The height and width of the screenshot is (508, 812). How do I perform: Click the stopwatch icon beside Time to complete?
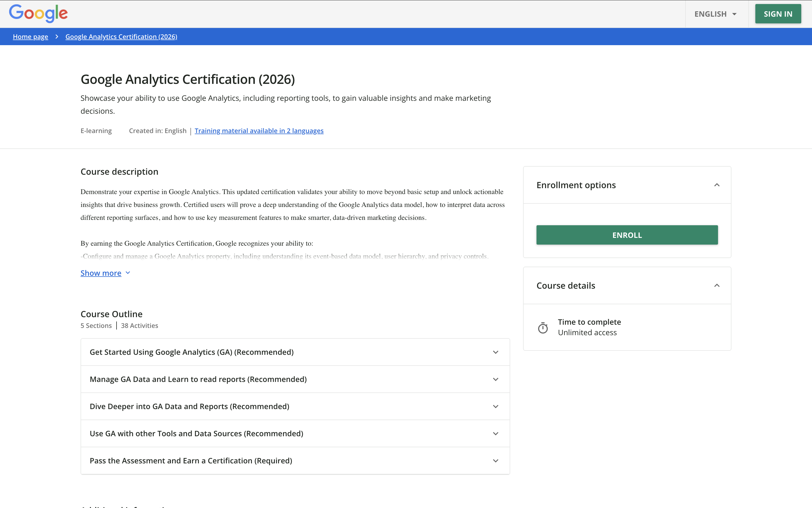[543, 328]
